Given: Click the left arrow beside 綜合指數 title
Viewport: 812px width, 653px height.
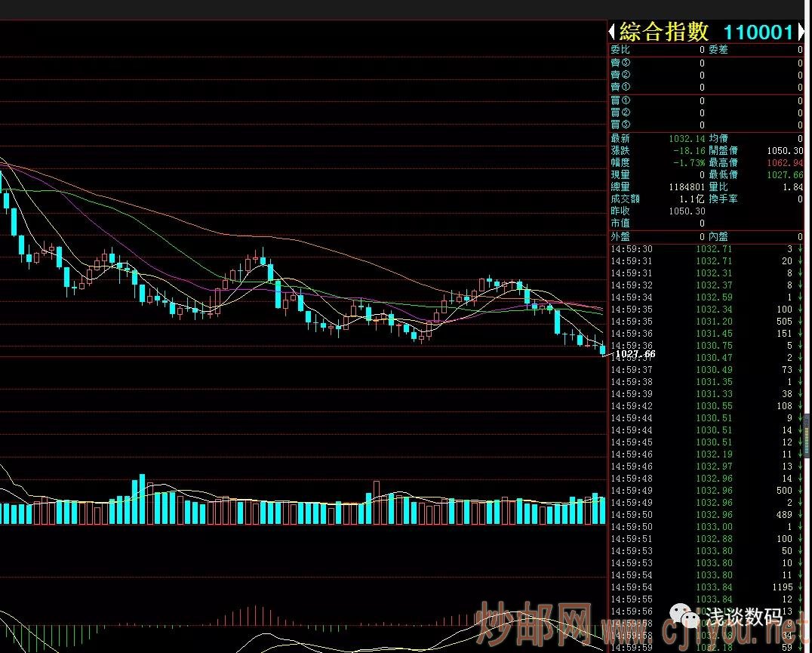Looking at the screenshot, I should click(613, 32).
